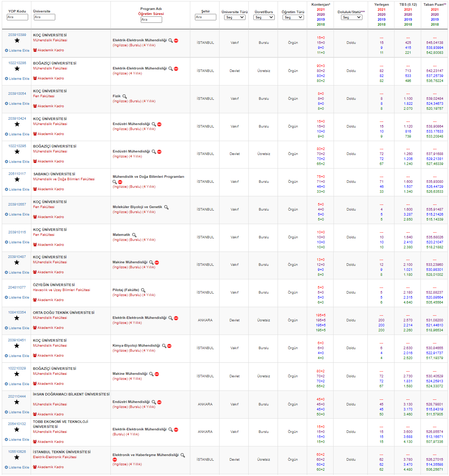The image size is (449, 476).
Task: Open magnifier icon next to Moleküler Biyoloji ve Genetik
Action: tap(166, 207)
